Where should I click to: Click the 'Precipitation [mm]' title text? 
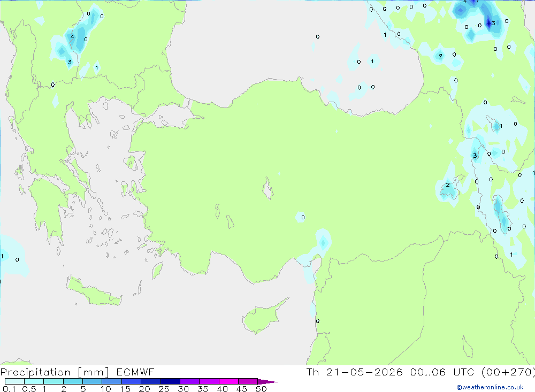coord(55,372)
